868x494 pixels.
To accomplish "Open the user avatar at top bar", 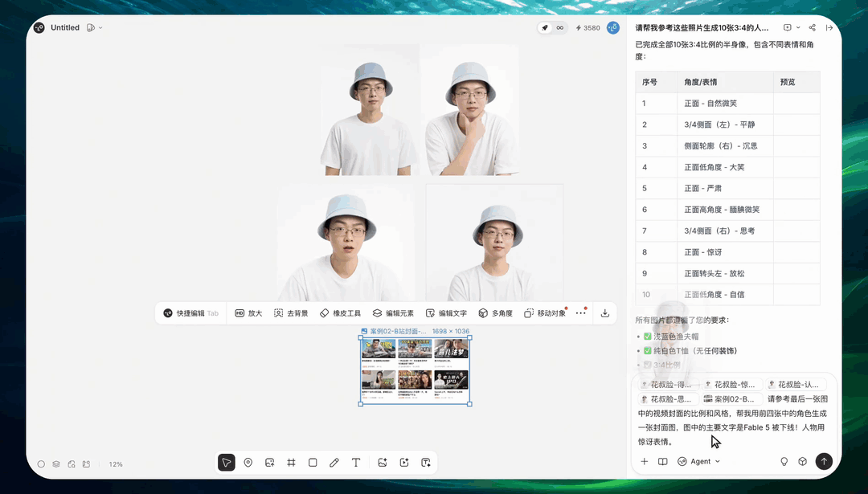I will coord(612,27).
